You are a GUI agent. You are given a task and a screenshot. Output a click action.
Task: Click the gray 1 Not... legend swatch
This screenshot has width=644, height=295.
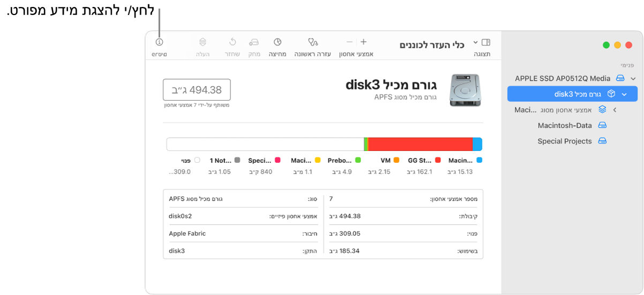[237, 160]
